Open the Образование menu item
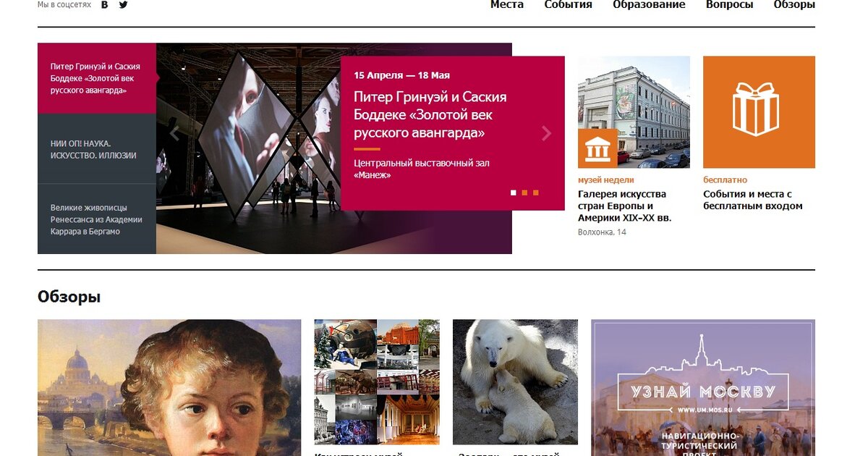 [x=649, y=4]
